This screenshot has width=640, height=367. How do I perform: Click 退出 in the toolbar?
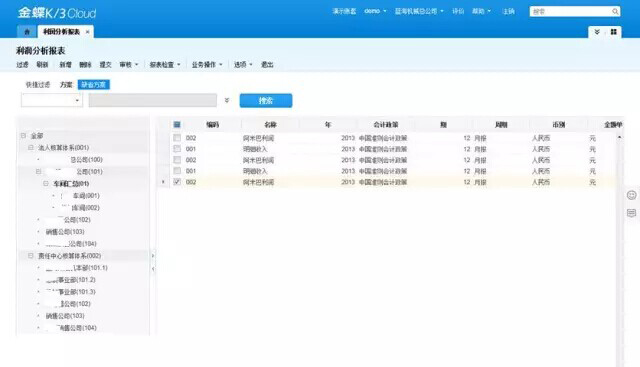[267, 65]
